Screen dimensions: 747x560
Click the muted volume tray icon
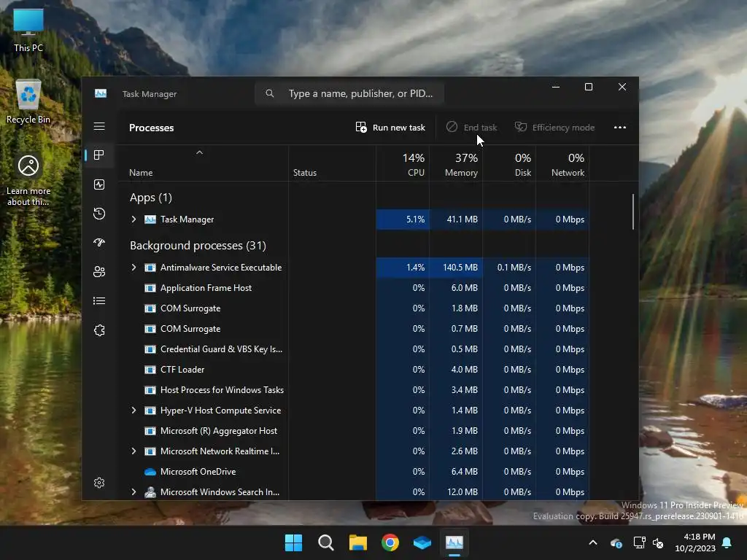tap(658, 542)
